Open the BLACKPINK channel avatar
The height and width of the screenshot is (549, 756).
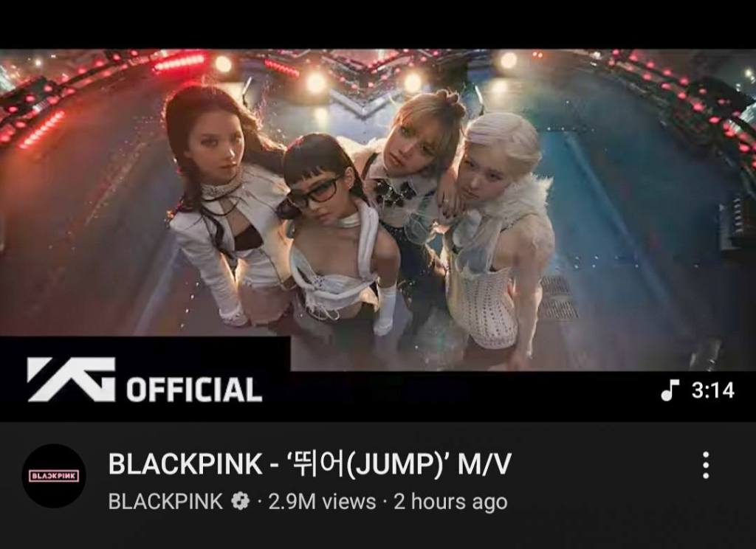pyautogui.click(x=54, y=476)
